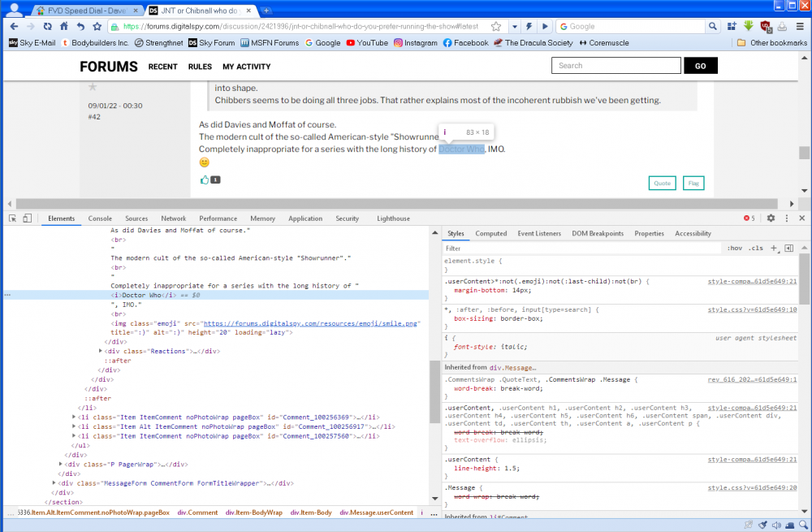812x532 pixels.
Task: Expand the Comment_100256369 list item node
Action: click(74, 417)
